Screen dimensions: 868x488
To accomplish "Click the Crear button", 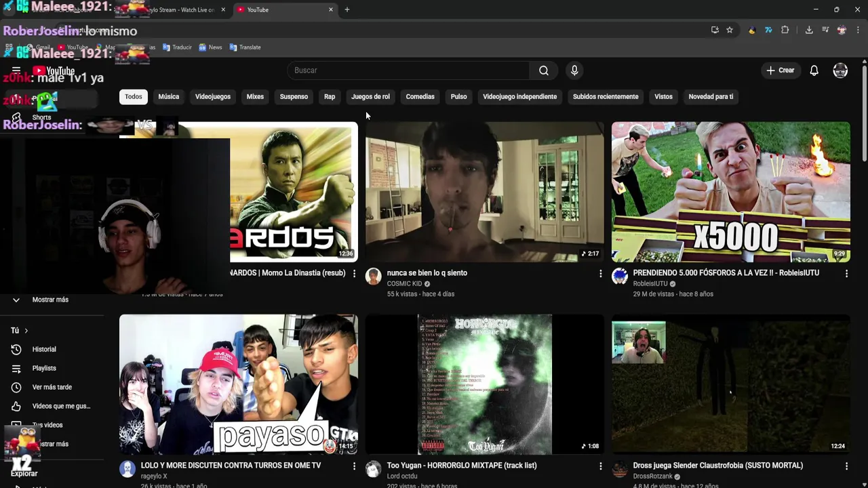I will point(780,70).
